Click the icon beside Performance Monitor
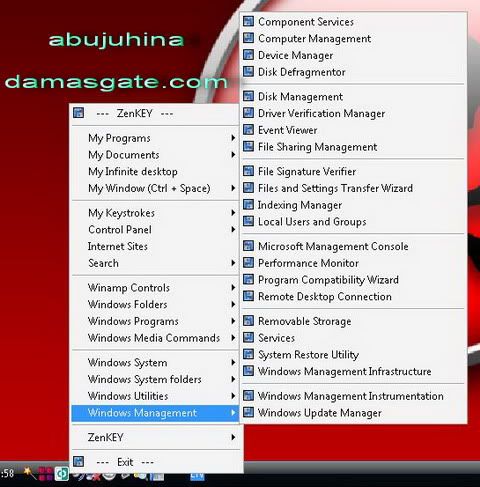Viewport: 480px width, 487px height. (x=248, y=263)
